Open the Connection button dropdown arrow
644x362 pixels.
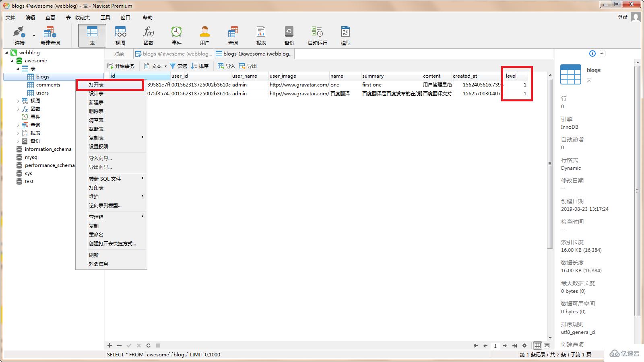coord(34,35)
